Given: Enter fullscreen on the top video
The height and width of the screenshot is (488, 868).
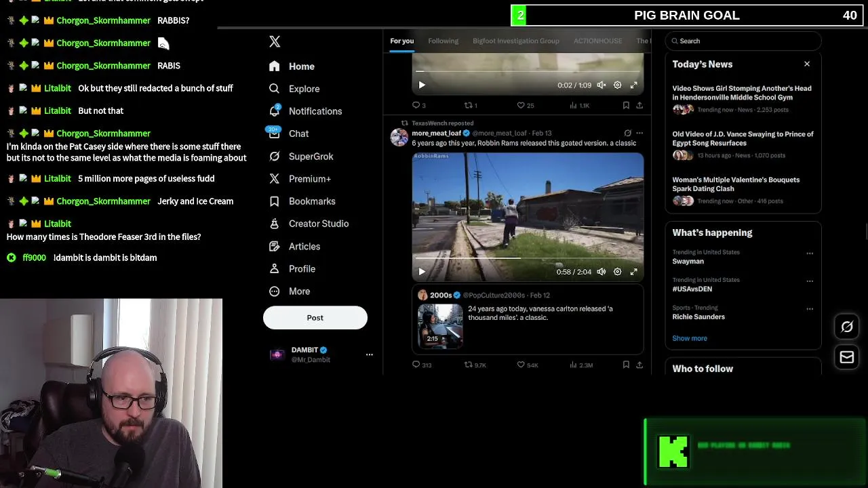Looking at the screenshot, I should point(634,85).
